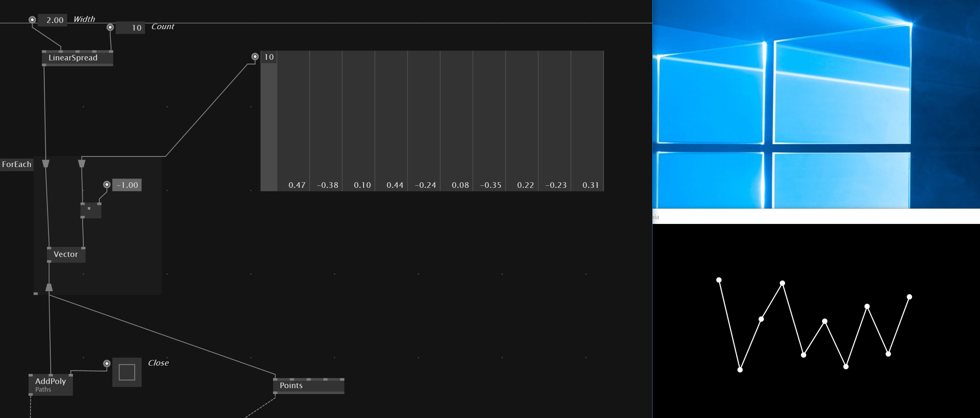Click the left ForEach input splicer triangle
980x418 pixels.
46,164
